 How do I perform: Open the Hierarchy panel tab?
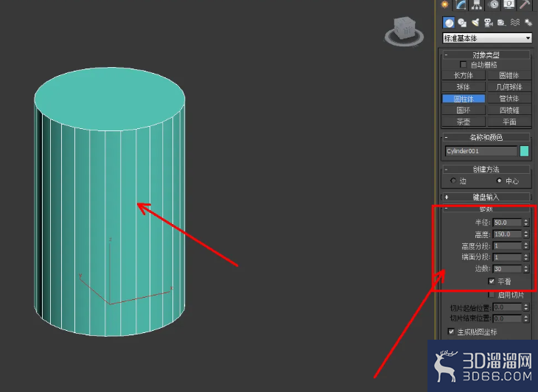coord(477,4)
